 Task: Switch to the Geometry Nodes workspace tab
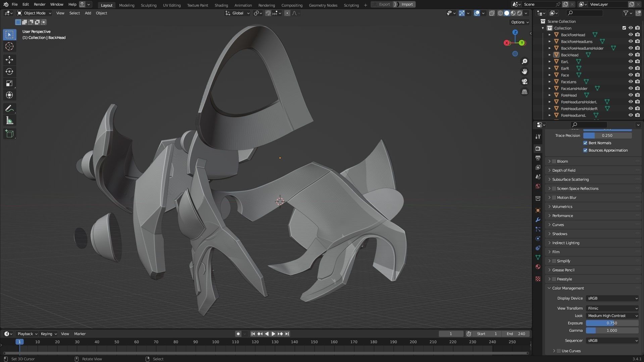coord(323,5)
